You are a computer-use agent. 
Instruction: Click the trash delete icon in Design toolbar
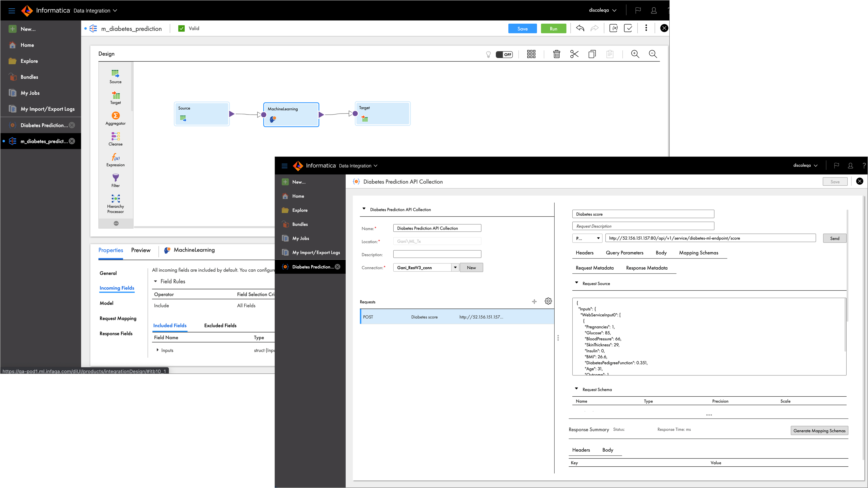pyautogui.click(x=557, y=54)
